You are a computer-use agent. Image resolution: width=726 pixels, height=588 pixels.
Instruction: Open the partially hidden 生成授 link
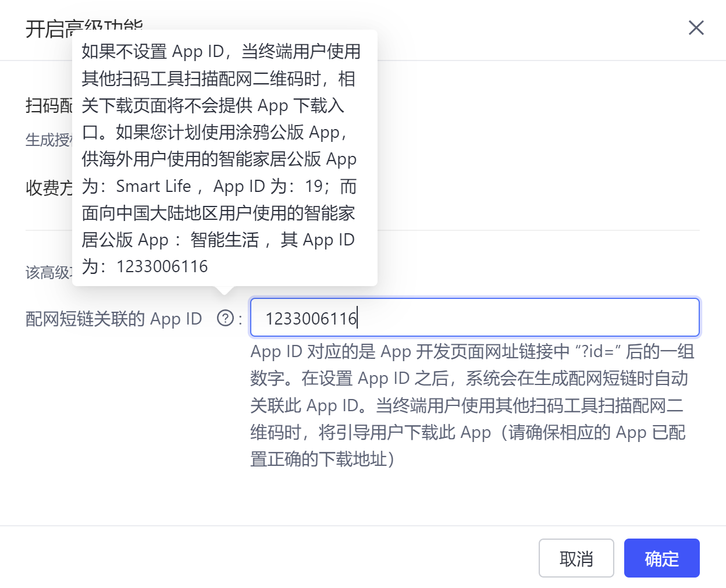tap(48, 140)
